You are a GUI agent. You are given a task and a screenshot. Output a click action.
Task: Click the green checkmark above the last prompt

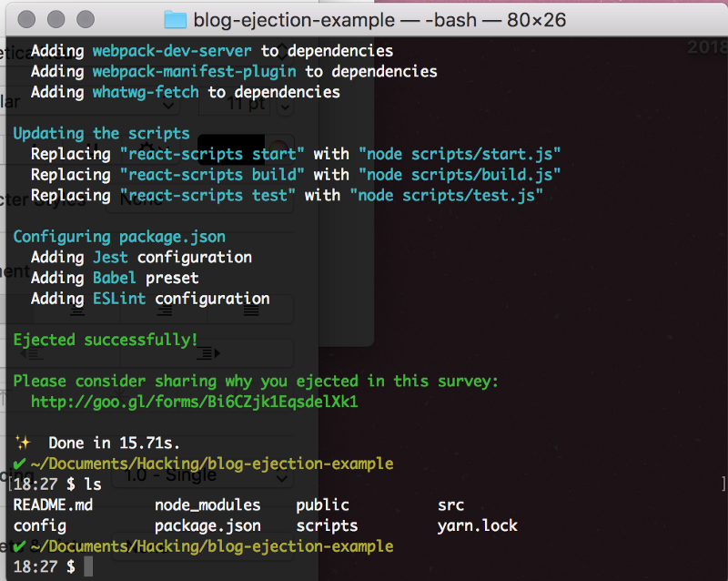click(x=20, y=546)
